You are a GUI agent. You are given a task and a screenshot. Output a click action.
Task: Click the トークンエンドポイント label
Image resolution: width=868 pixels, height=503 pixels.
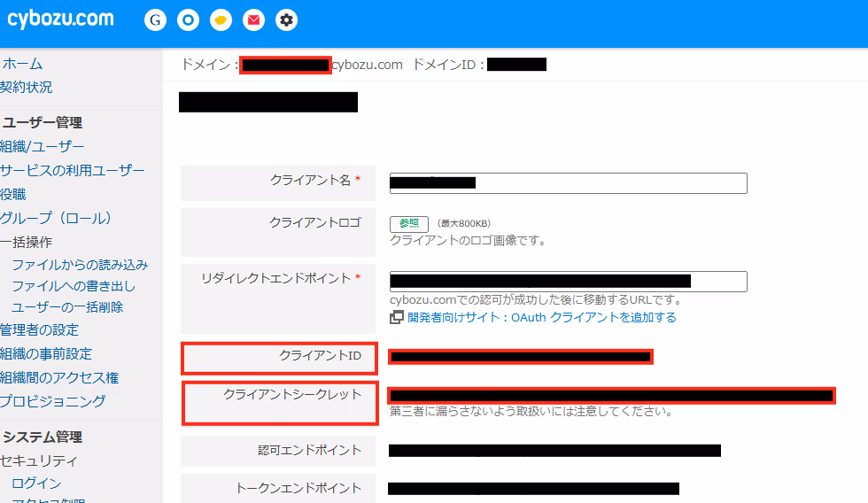[299, 488]
